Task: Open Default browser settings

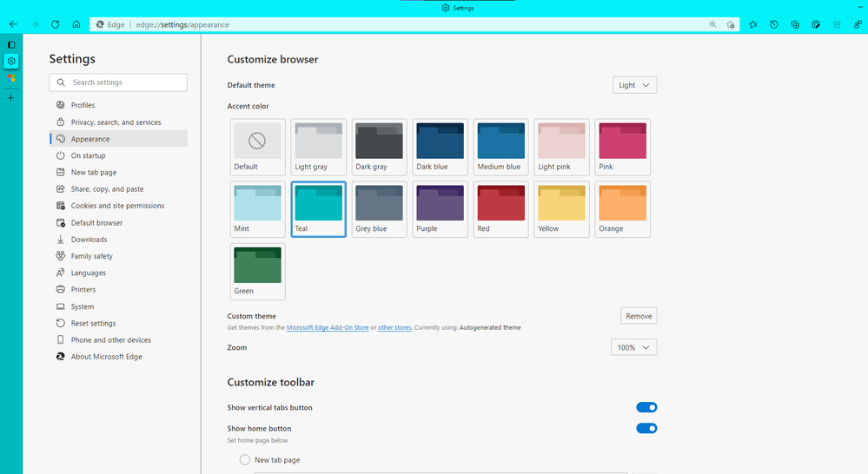Action: click(x=118, y=222)
